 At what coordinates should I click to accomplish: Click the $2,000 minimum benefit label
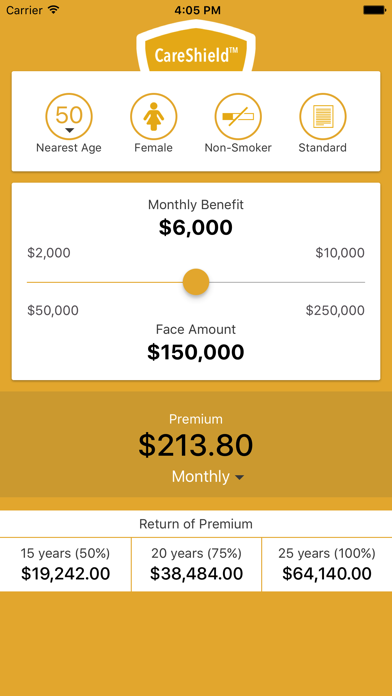tap(49, 253)
